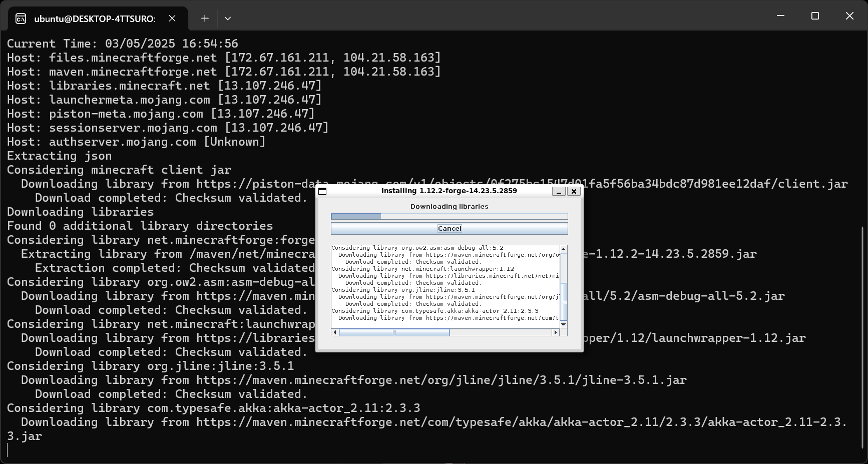Click the installer log scroll down arrow
The width and height of the screenshot is (868, 464).
tap(564, 324)
